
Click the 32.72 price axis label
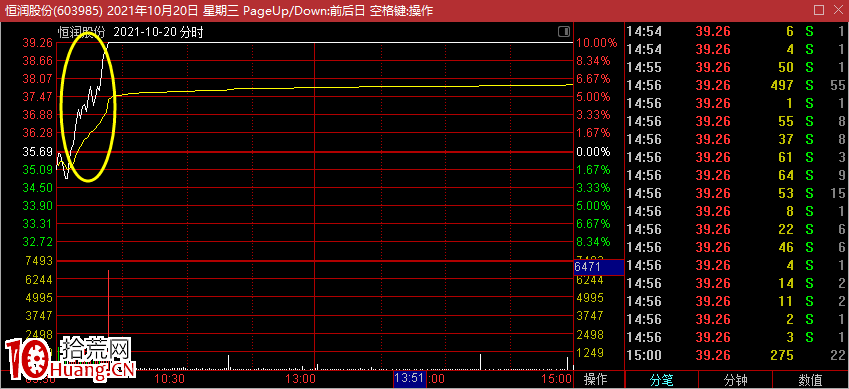click(37, 242)
